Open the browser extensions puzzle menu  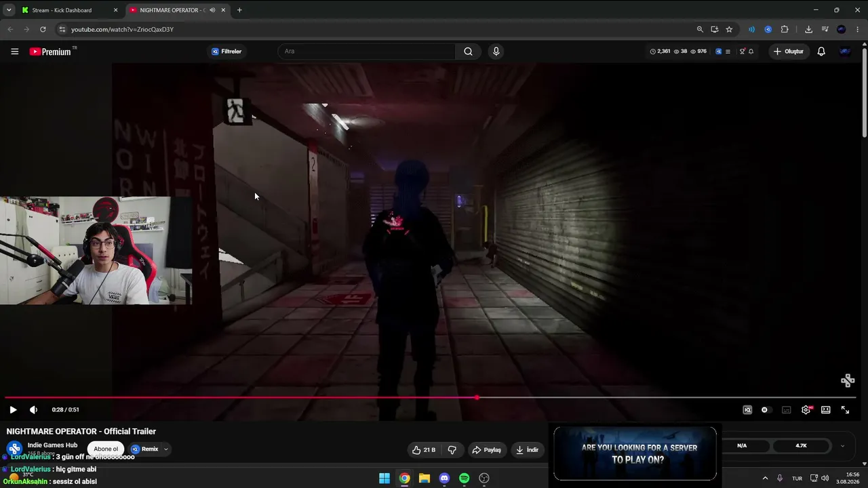(x=785, y=29)
